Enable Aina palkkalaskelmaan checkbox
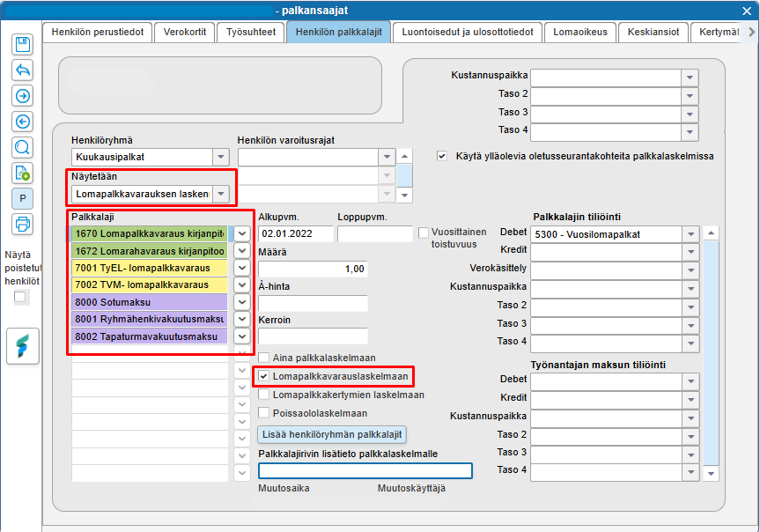 coord(263,358)
